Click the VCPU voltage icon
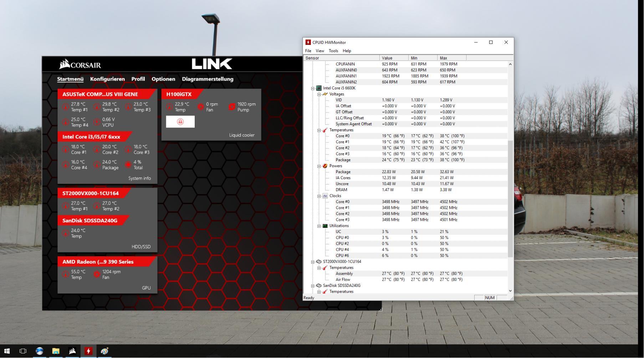 pyautogui.click(x=97, y=122)
